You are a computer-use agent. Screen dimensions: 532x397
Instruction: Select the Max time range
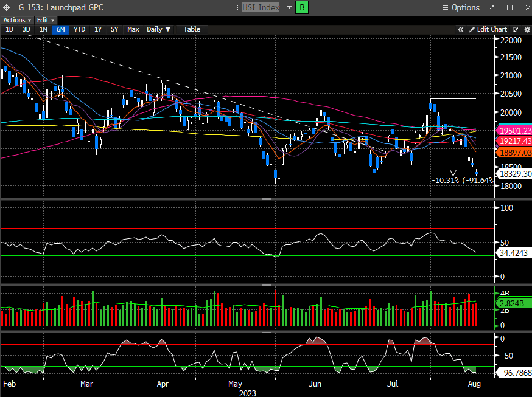[133, 29]
